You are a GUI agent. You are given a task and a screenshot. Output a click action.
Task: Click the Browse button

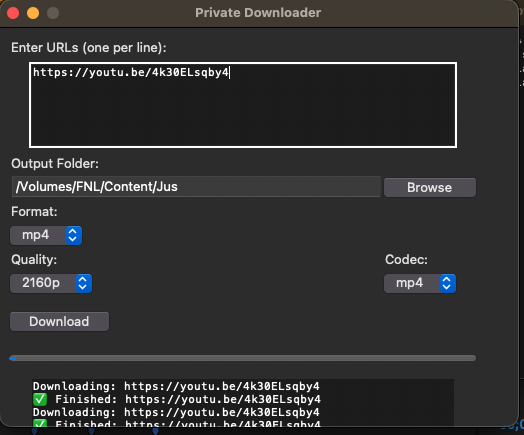[430, 187]
